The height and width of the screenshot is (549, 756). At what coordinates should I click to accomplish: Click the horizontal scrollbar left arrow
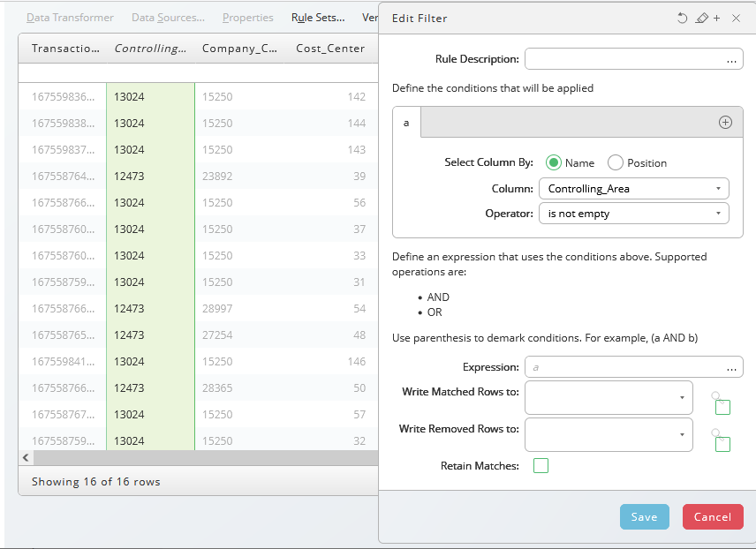pyautogui.click(x=26, y=458)
